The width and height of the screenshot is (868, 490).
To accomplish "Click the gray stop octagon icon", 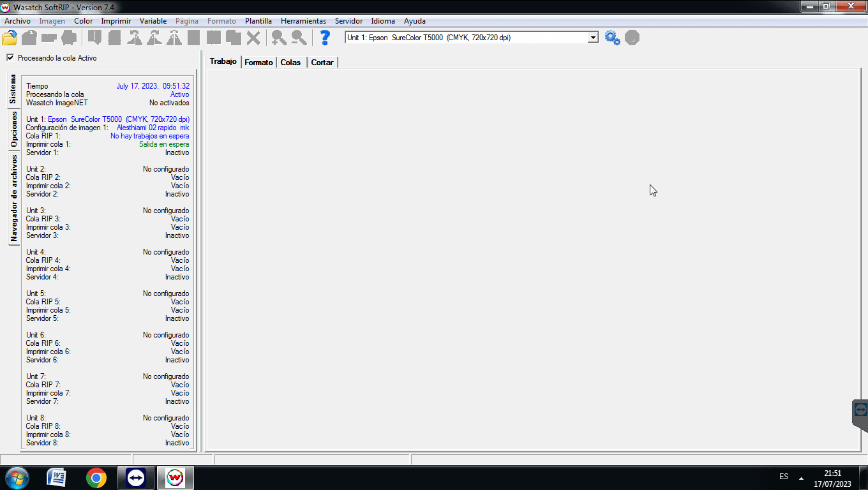I will (632, 38).
